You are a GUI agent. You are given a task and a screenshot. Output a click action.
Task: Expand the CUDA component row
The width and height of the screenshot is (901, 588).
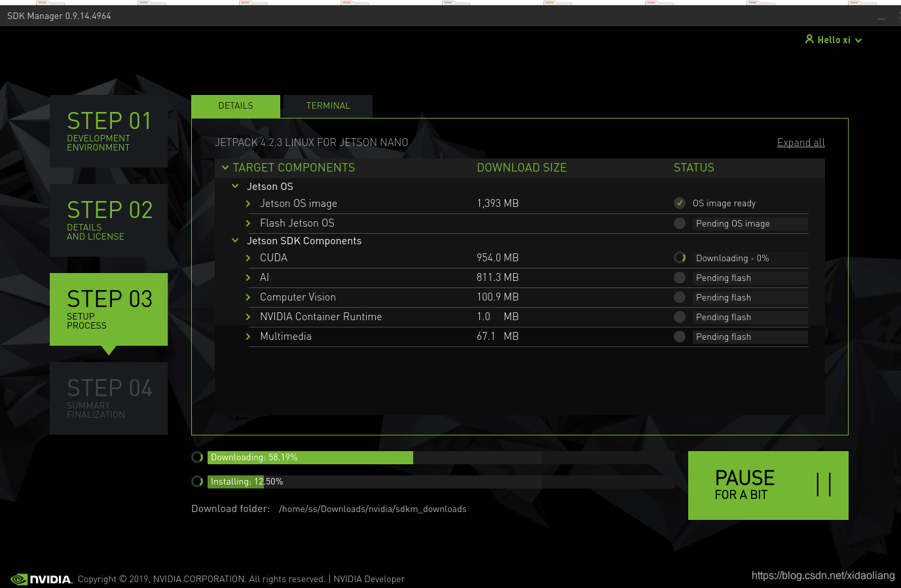pyautogui.click(x=248, y=258)
